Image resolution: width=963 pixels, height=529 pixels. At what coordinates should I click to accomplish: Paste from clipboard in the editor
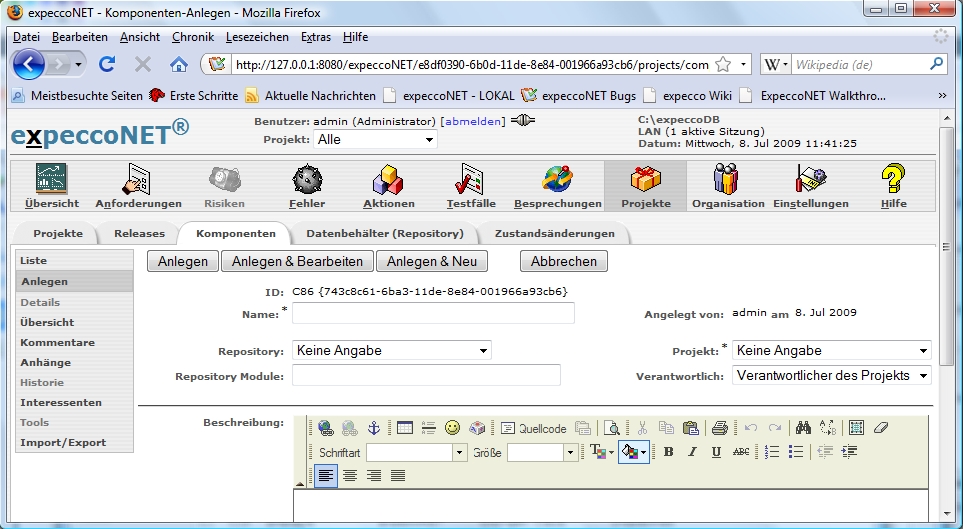tap(690, 428)
